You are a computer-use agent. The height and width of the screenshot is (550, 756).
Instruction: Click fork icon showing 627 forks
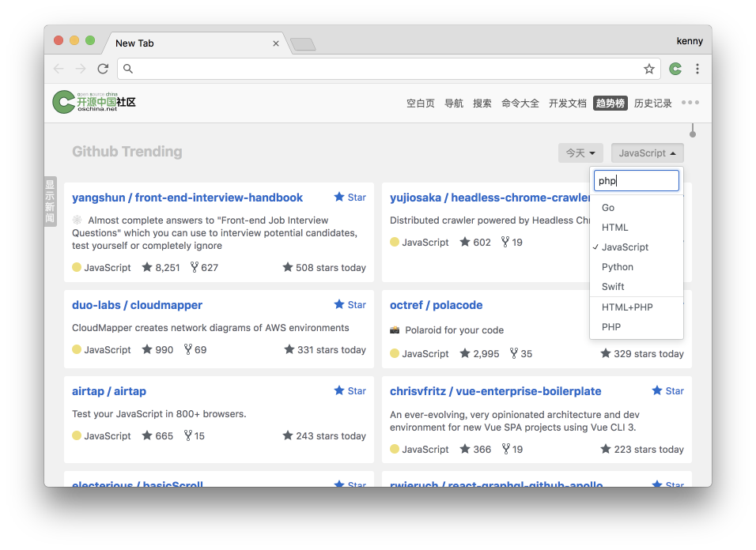(195, 267)
